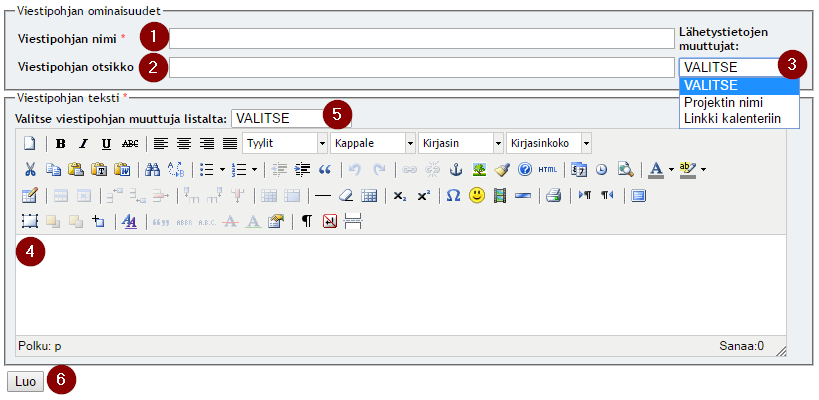Click the New document icon
The width and height of the screenshot is (819, 400).
[29, 143]
